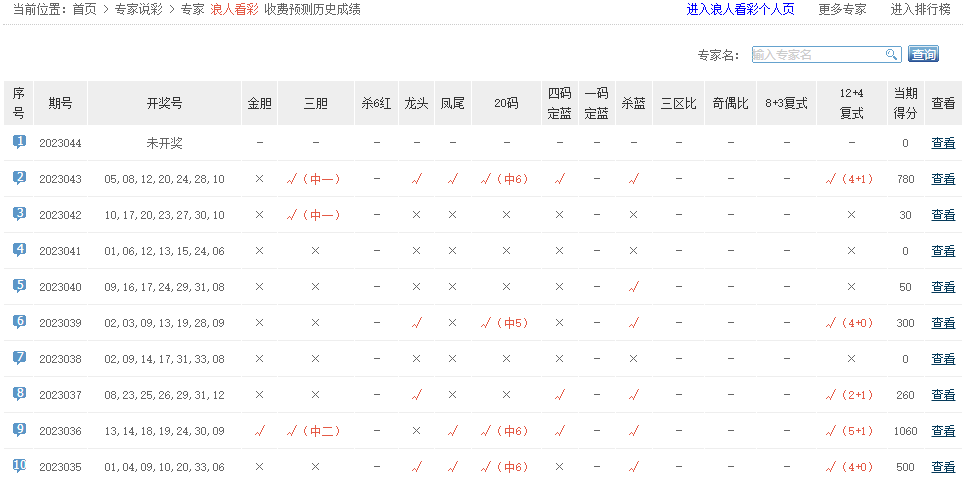View details for period 2023043

coord(942,179)
